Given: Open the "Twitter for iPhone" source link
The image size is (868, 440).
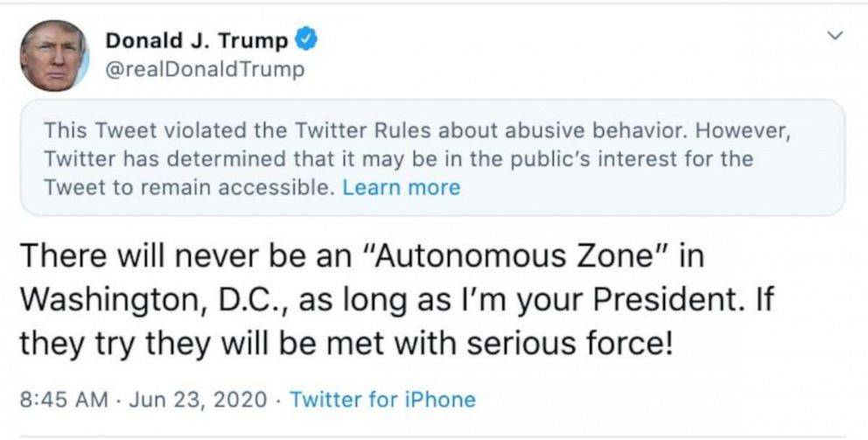Looking at the screenshot, I should coord(382,400).
